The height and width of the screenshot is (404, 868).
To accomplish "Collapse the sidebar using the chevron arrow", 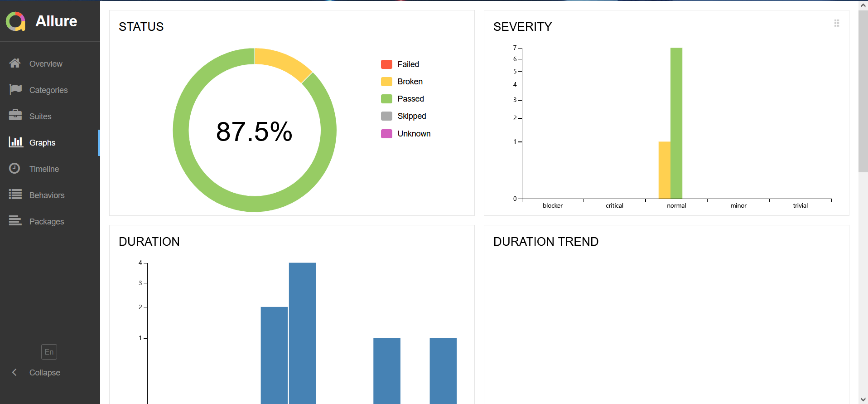I will (x=14, y=372).
